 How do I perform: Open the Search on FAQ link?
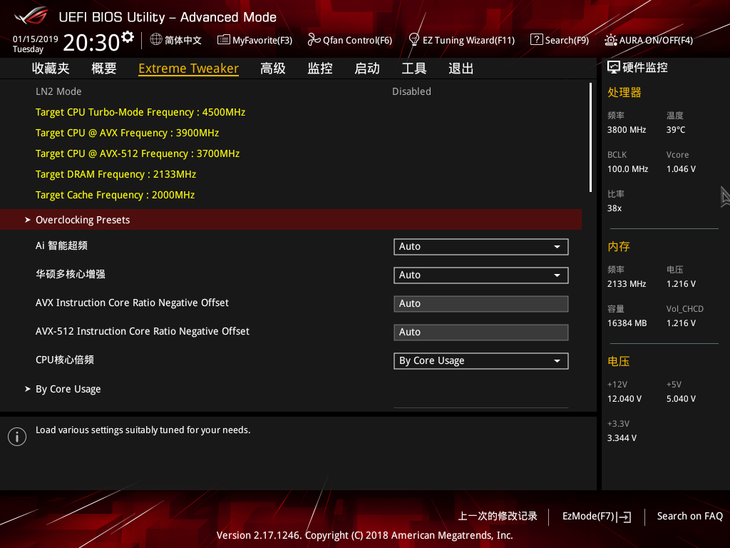point(689,516)
